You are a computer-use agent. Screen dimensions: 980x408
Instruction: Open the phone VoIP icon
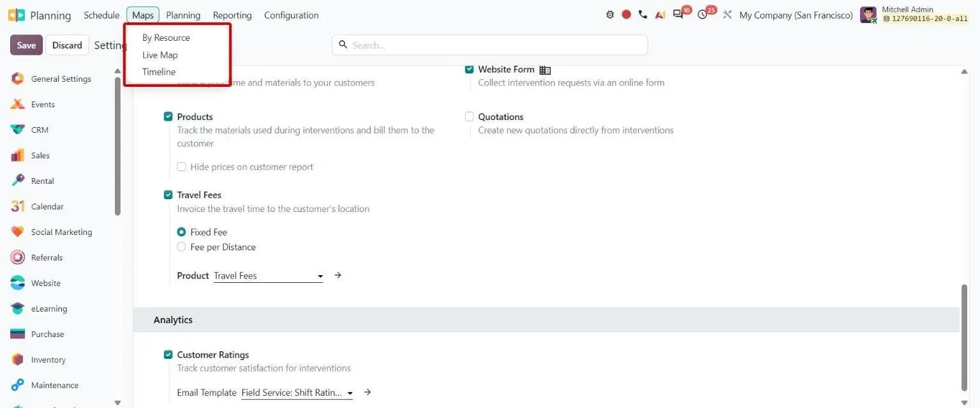tap(643, 15)
